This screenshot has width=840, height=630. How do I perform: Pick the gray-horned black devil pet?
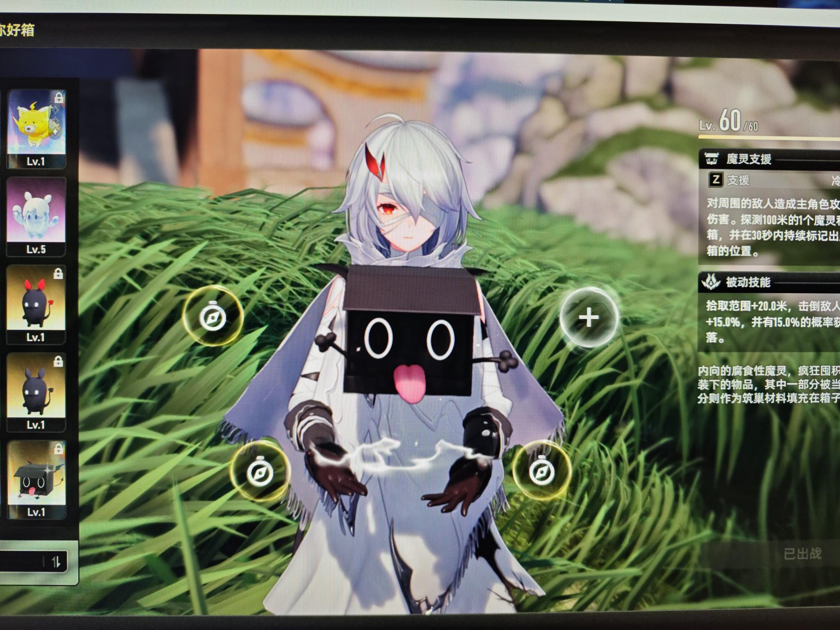point(36,390)
